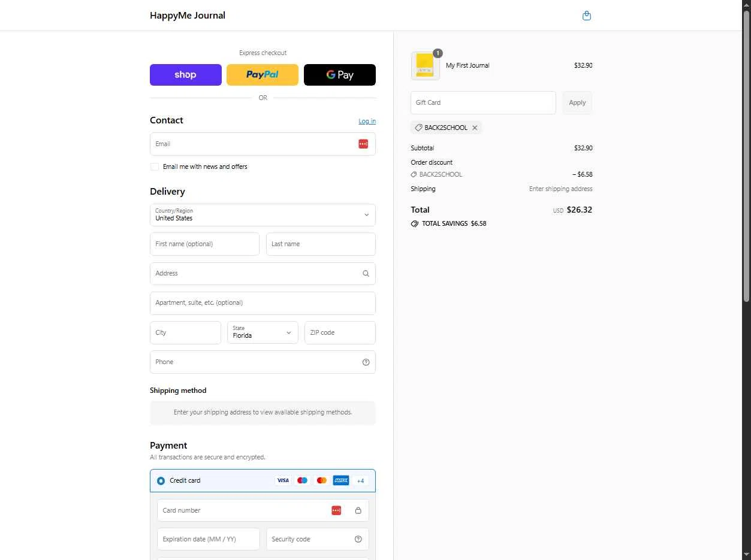Open the shopping bag cart icon

click(587, 16)
